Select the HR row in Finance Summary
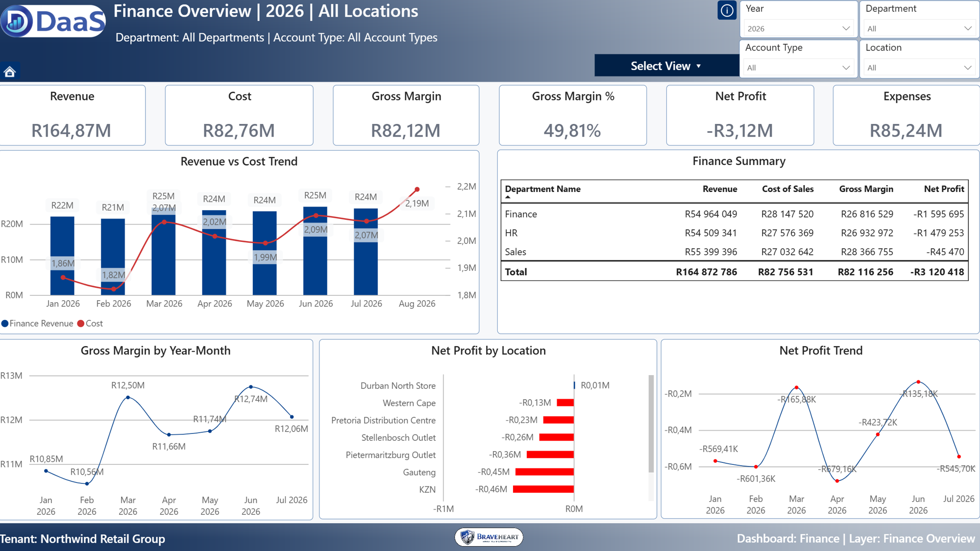The width and height of the screenshot is (980, 551). coord(735,233)
